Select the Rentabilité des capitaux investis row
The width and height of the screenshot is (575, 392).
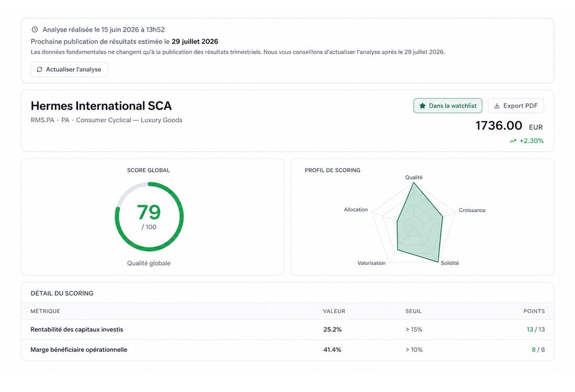[x=287, y=329]
